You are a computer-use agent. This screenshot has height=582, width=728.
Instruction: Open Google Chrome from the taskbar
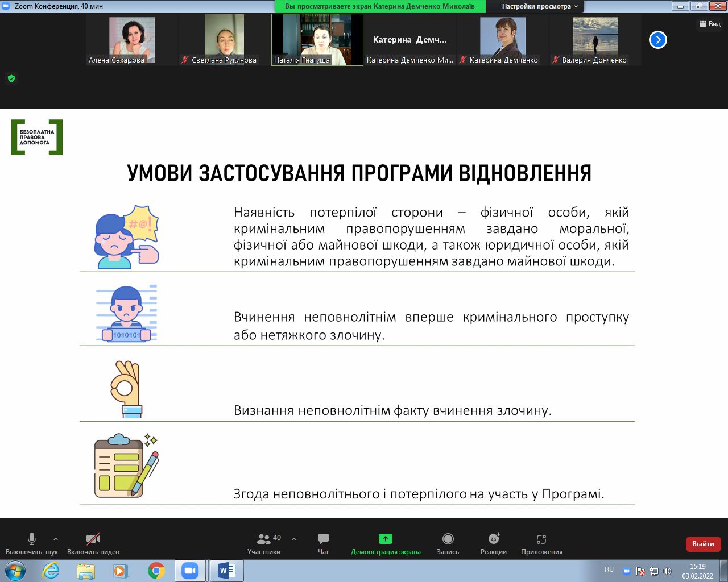click(x=156, y=571)
